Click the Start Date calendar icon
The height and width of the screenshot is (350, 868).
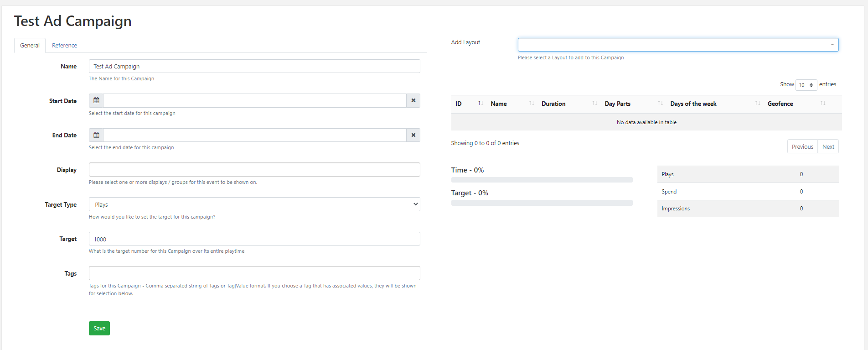[96, 100]
